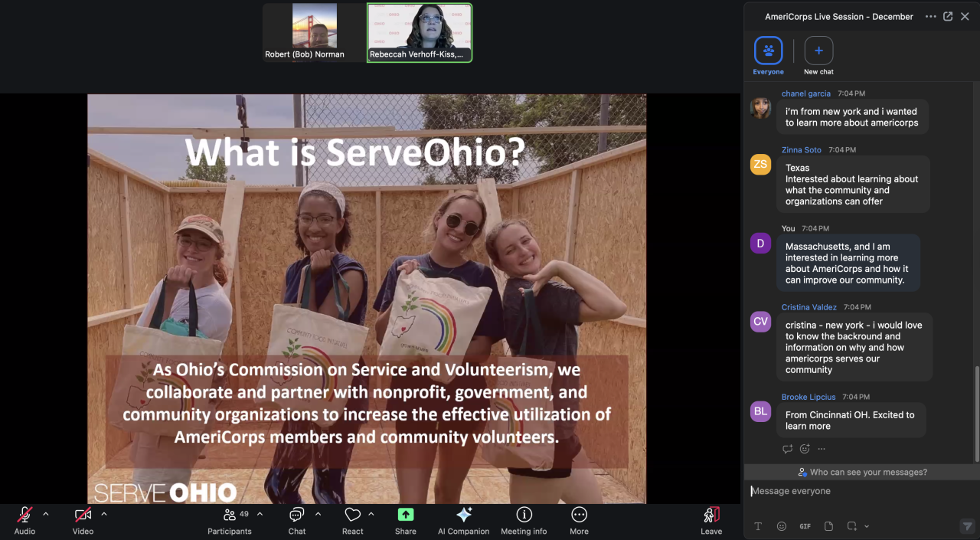The height and width of the screenshot is (540, 980).
Task: Click the Zinna Soto sender name
Action: (x=802, y=150)
